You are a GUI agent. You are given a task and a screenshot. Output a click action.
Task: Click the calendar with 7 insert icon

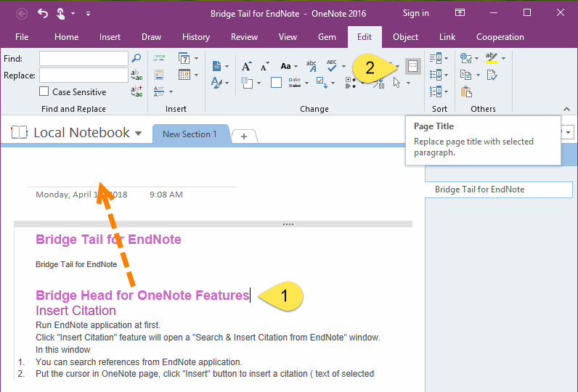click(184, 58)
